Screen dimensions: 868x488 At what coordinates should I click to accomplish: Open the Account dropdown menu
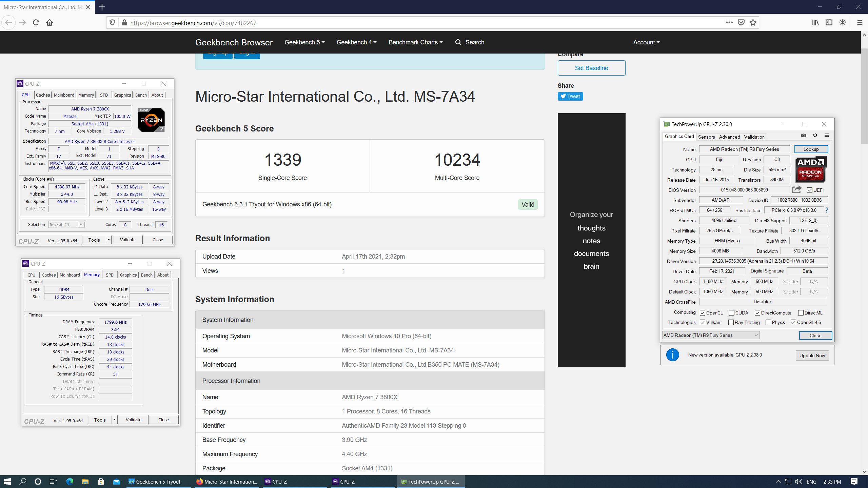point(646,42)
